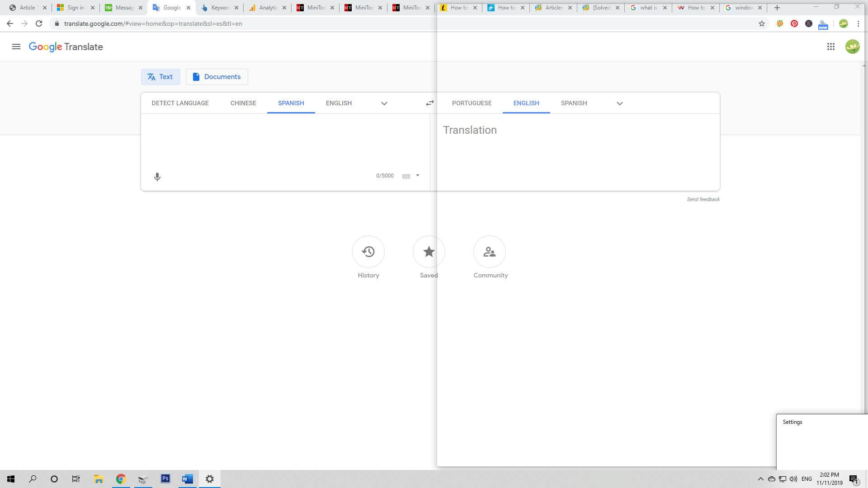Expand more source languages dropdown
868x488 pixels.
point(384,103)
